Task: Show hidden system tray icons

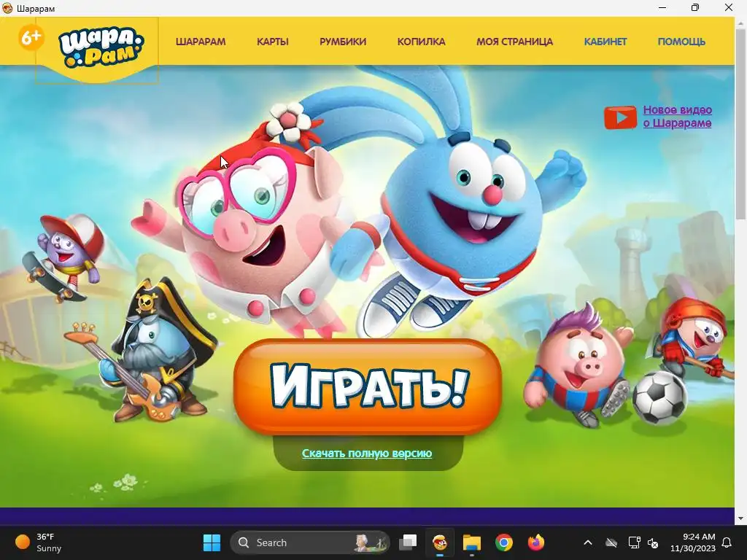Action: (588, 542)
